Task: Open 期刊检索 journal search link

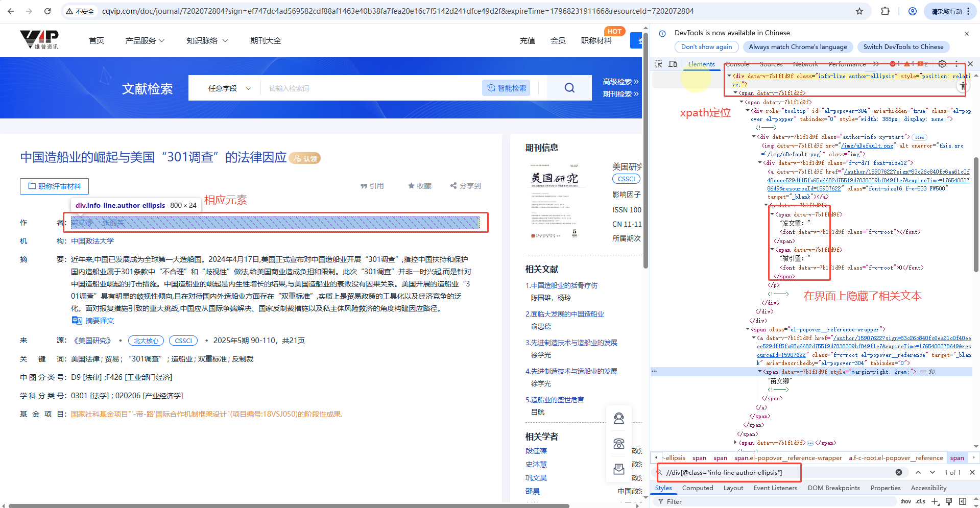Action: (620, 94)
